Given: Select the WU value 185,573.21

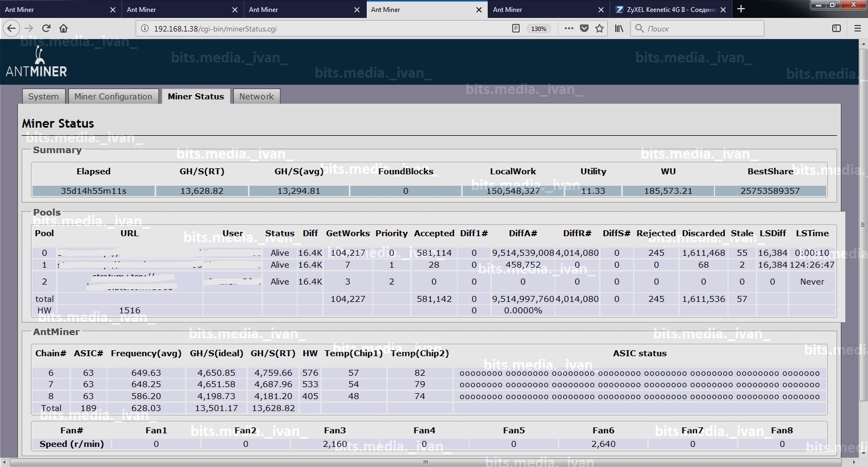Looking at the screenshot, I should click(x=668, y=191).
